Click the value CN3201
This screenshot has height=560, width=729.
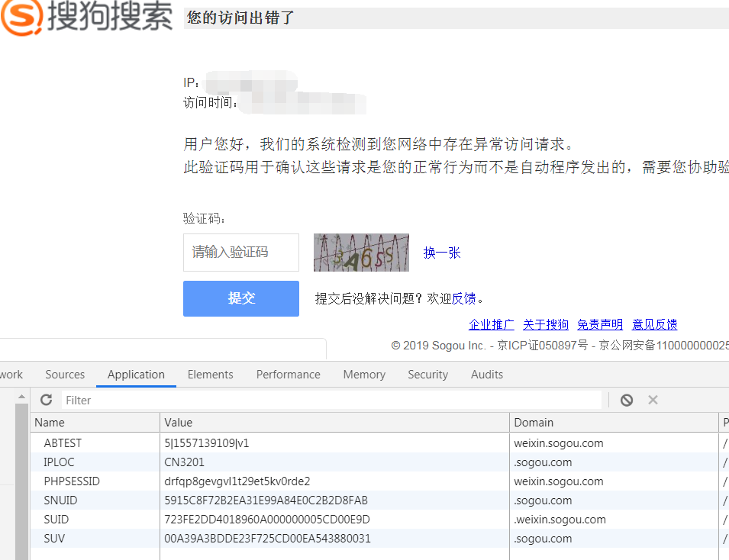click(184, 462)
